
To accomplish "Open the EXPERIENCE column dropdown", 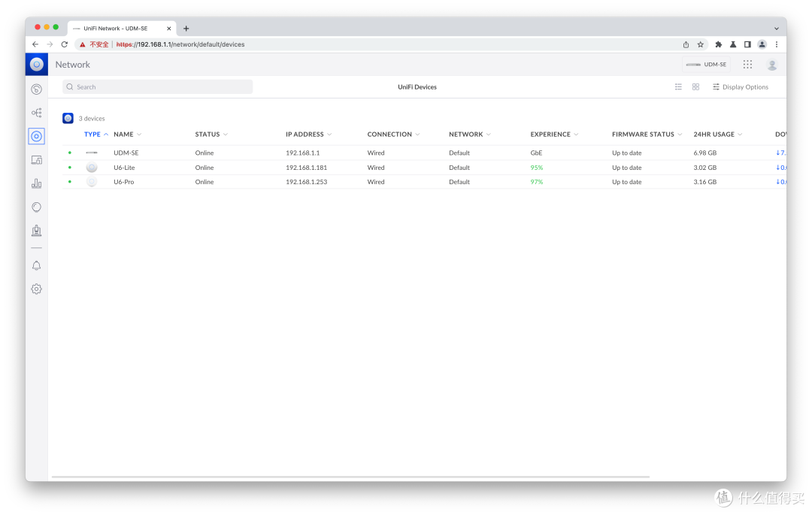I will coord(577,134).
